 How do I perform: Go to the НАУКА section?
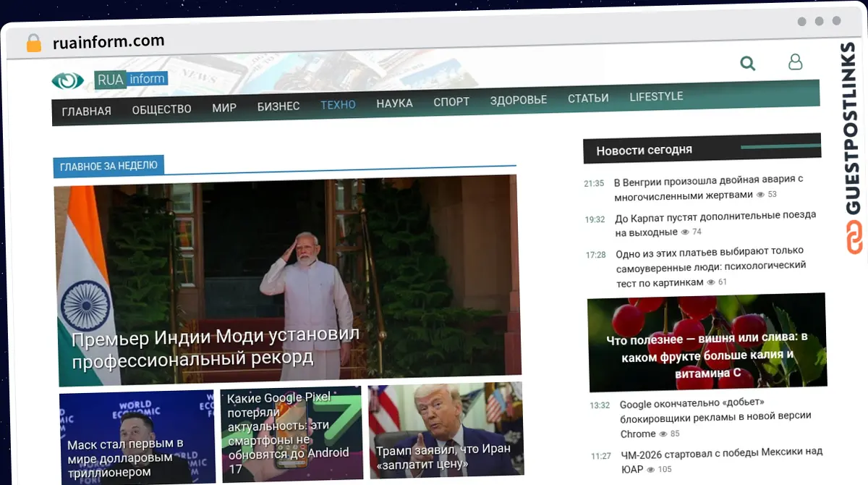click(x=394, y=104)
